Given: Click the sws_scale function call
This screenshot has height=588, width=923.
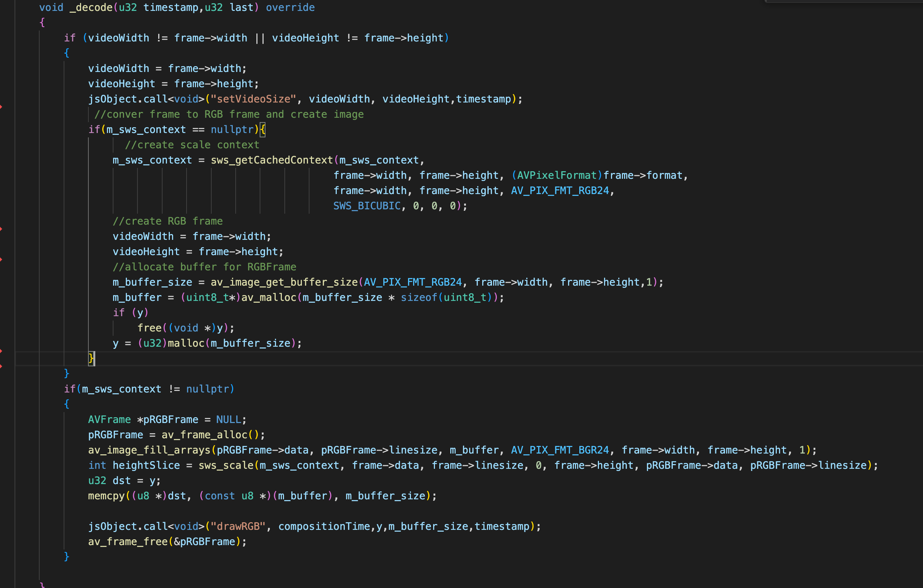Looking at the screenshot, I should point(226,466).
